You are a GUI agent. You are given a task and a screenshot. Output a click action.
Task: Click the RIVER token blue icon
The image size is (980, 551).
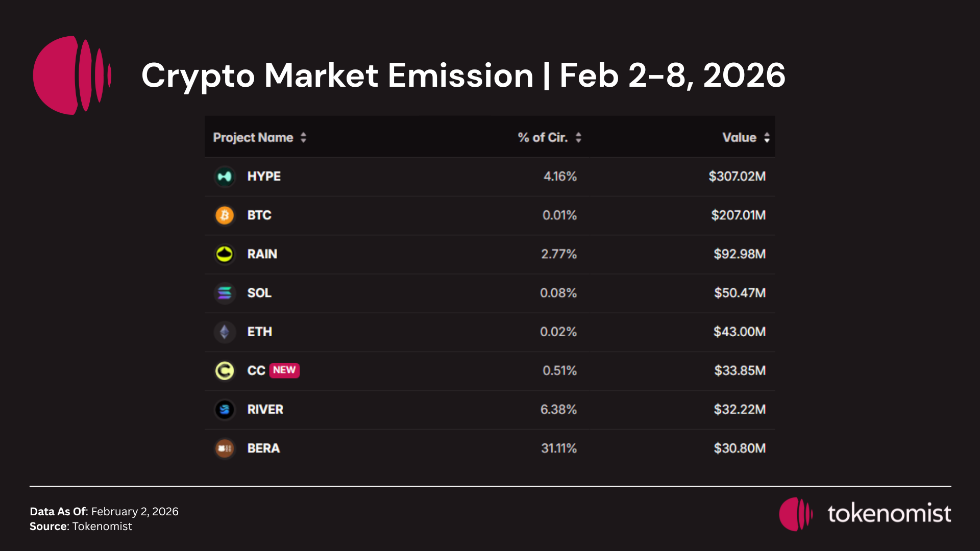(225, 409)
